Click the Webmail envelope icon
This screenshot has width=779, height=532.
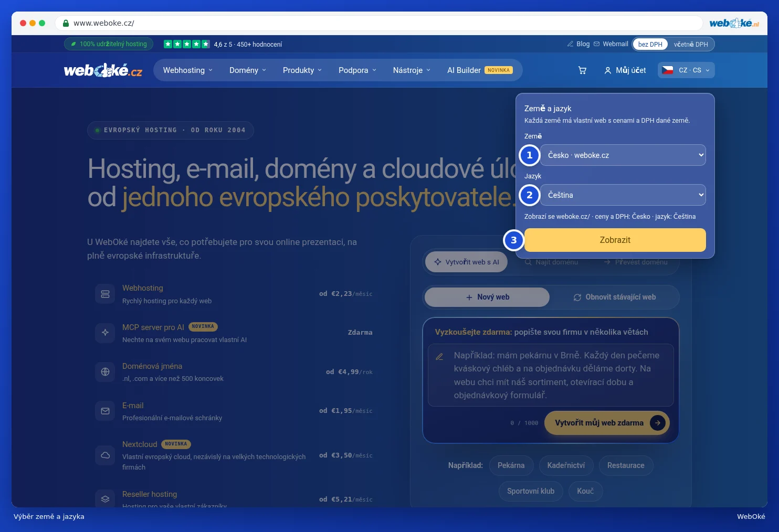click(x=596, y=44)
